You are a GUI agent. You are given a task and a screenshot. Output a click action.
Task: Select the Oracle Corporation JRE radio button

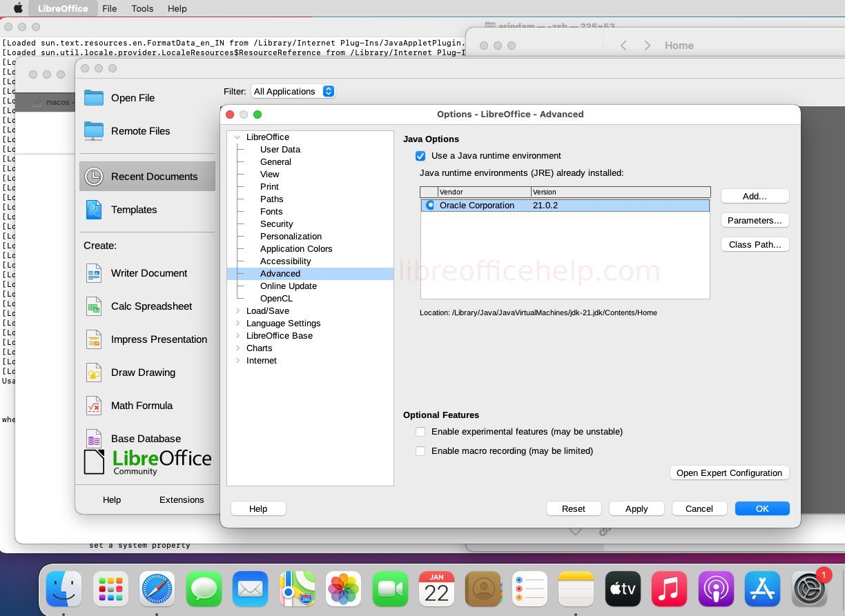point(430,206)
